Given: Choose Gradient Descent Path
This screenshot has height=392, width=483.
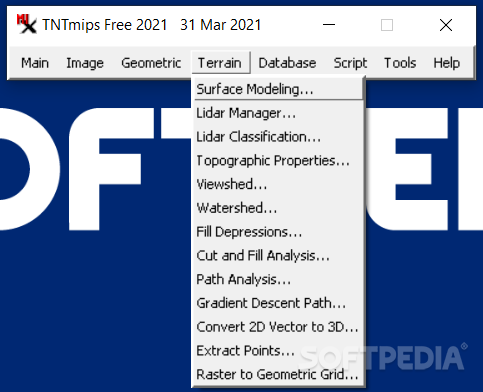Looking at the screenshot, I should 278,303.
